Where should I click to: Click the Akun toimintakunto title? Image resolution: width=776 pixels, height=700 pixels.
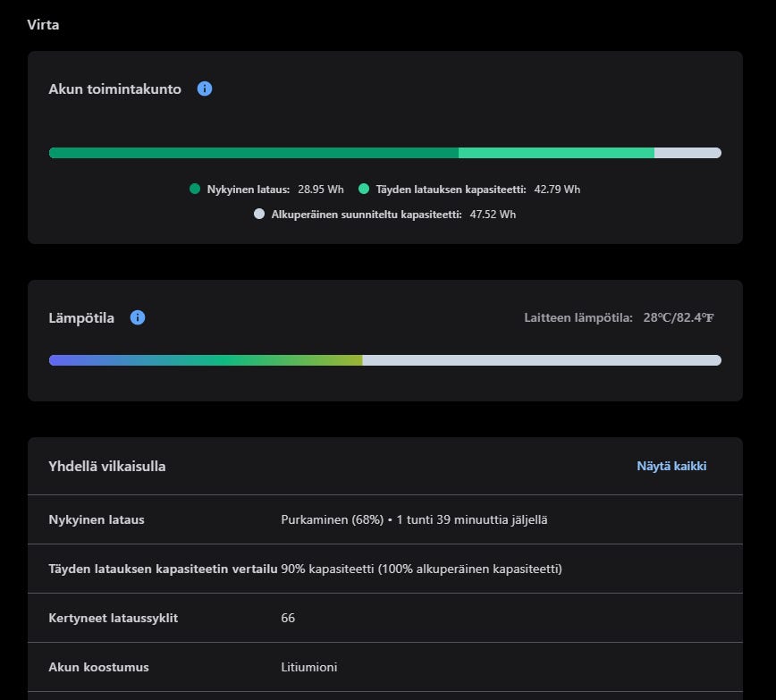pyautogui.click(x=114, y=89)
